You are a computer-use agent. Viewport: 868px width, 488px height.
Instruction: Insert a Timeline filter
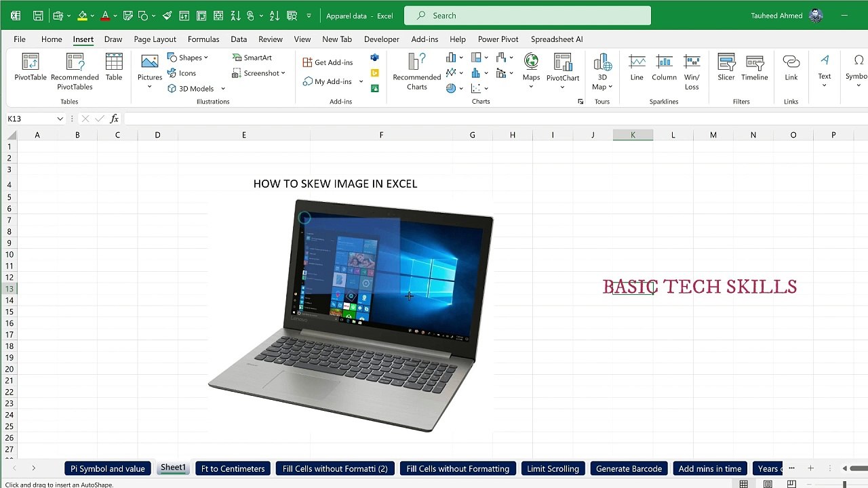[755, 68]
